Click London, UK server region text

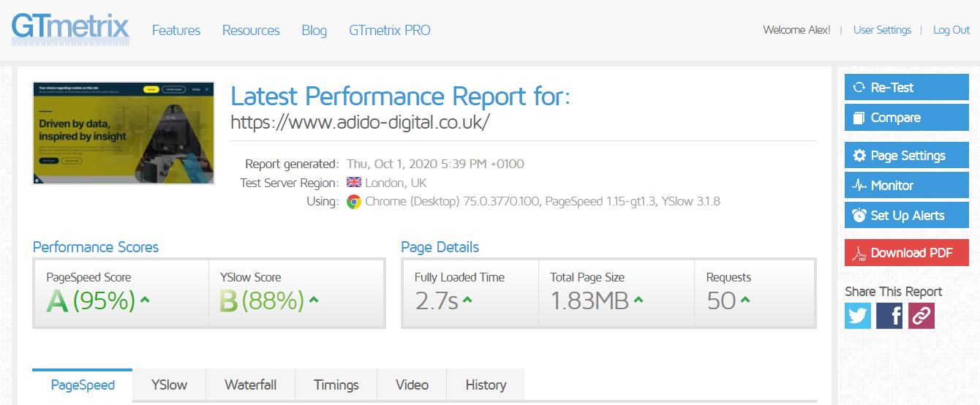(x=396, y=183)
